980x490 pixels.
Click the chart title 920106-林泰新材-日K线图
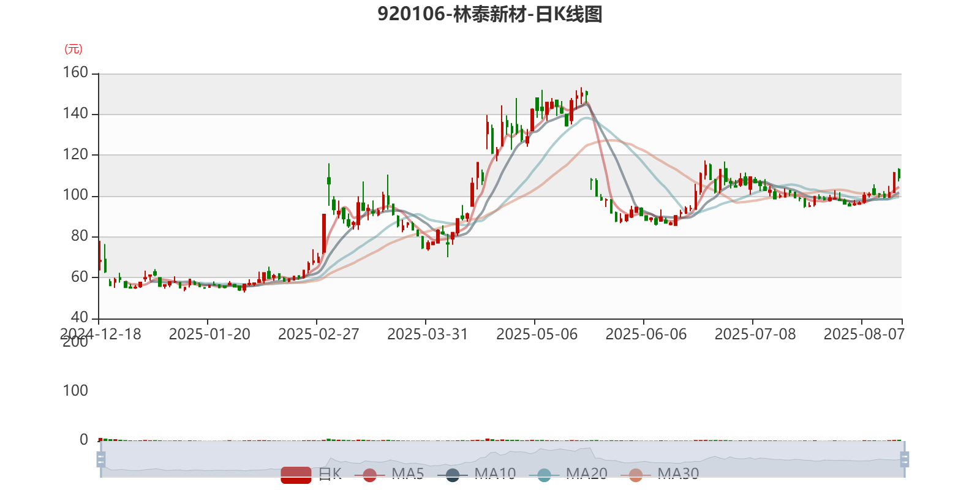click(490, 13)
